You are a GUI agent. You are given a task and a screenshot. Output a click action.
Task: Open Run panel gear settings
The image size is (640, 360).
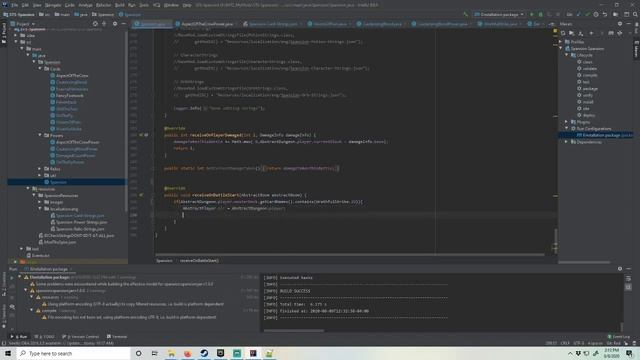(x=620, y=269)
